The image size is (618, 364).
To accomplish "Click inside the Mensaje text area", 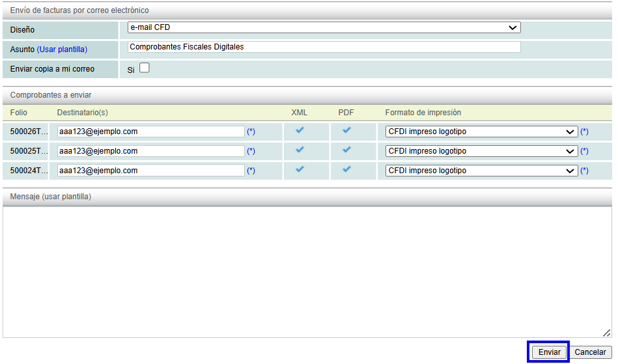I will tap(306, 271).
